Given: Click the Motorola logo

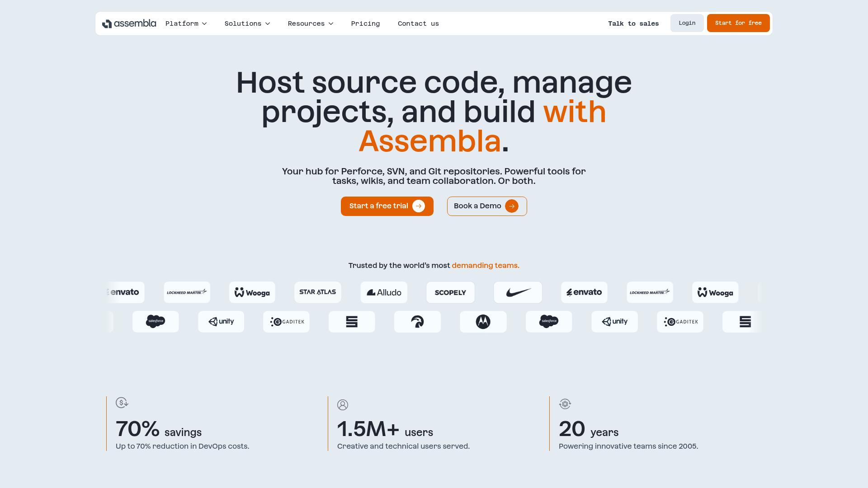Looking at the screenshot, I should pos(483,321).
